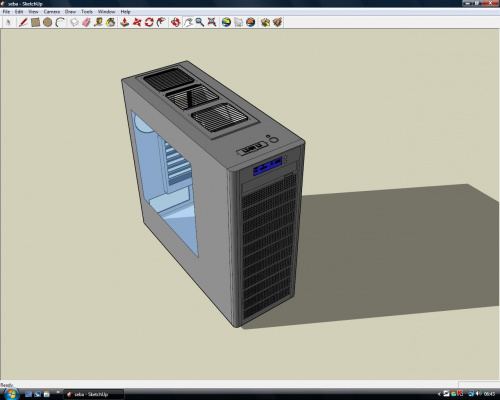Select the Tape Measure tool
This screenshot has height=400, width=500.
[98, 22]
